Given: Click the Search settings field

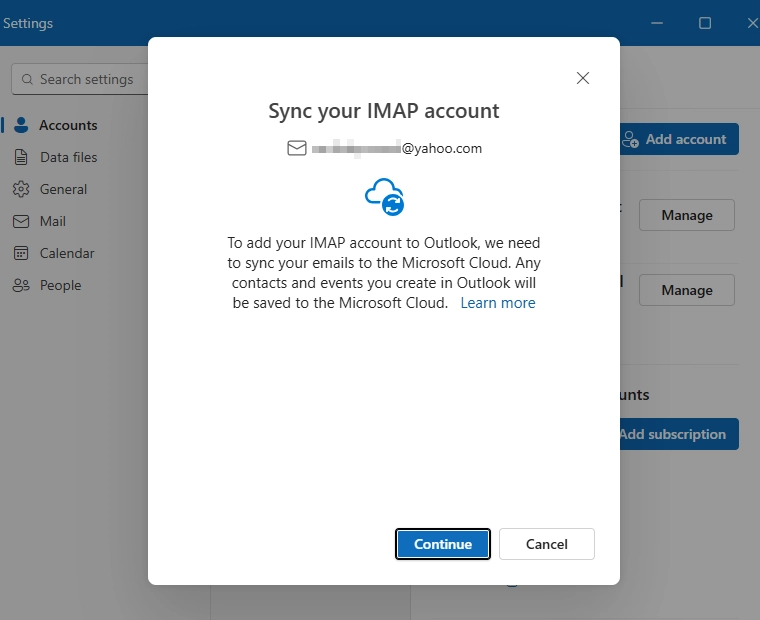Looking at the screenshot, I should click(80, 79).
